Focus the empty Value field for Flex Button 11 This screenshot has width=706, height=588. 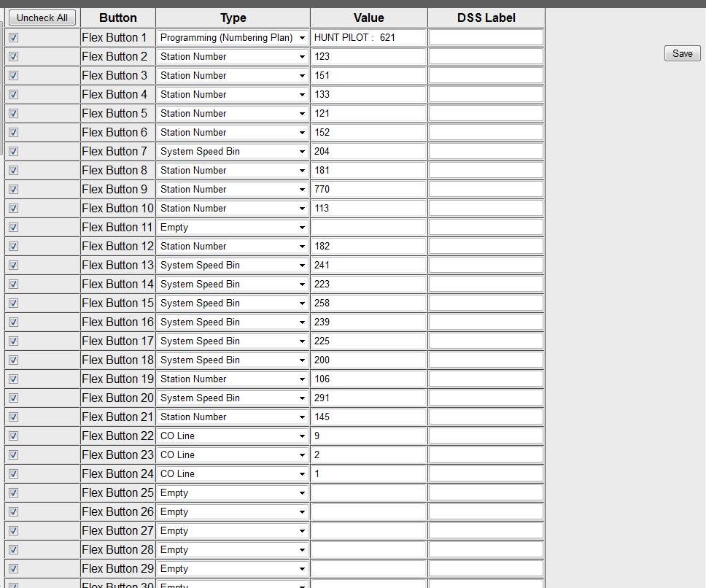point(368,228)
